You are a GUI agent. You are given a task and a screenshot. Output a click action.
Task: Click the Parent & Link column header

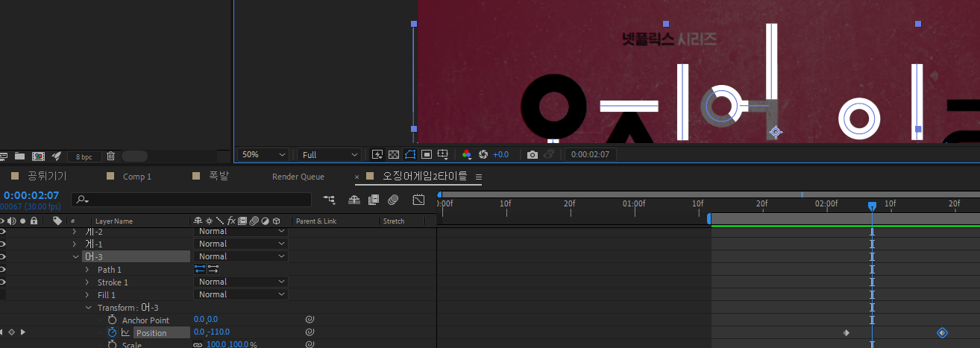click(316, 221)
